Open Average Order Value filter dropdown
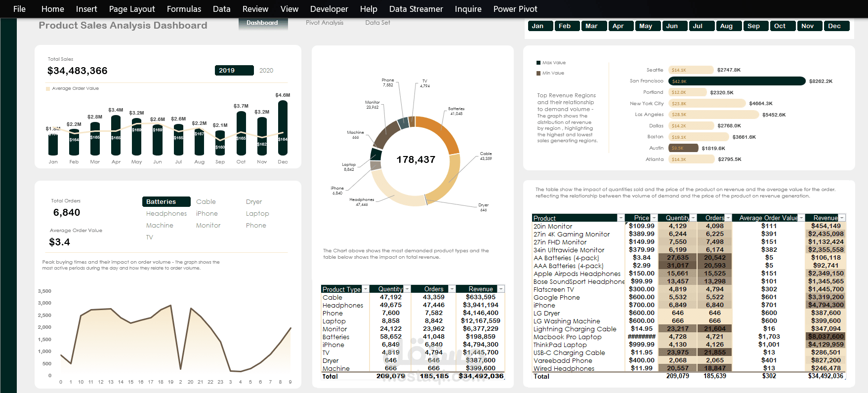This screenshot has width=868, height=393. coord(802,218)
